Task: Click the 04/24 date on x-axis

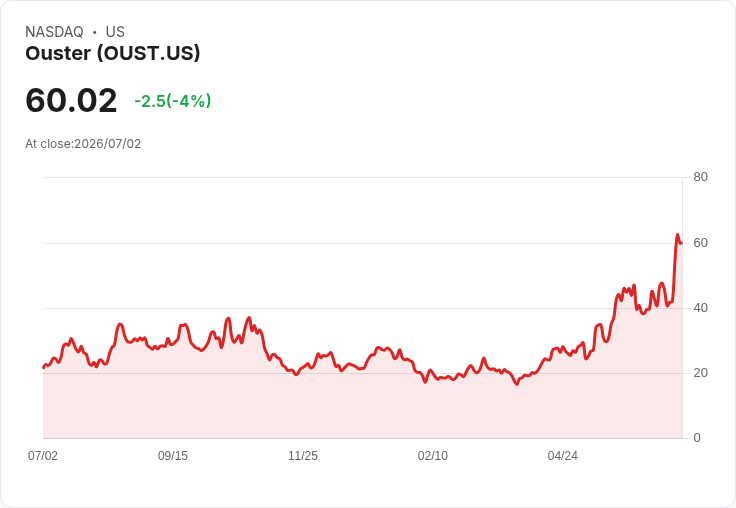Action: pos(562,456)
